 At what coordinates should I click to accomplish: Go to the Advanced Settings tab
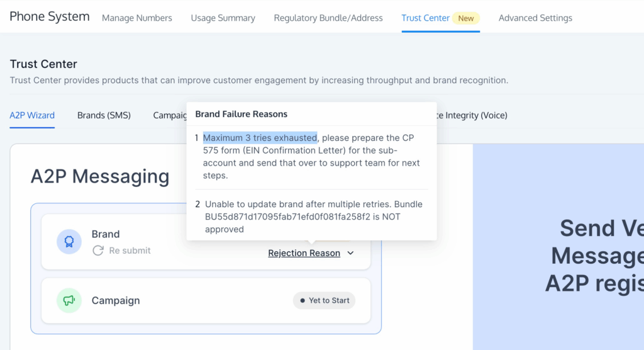click(535, 18)
